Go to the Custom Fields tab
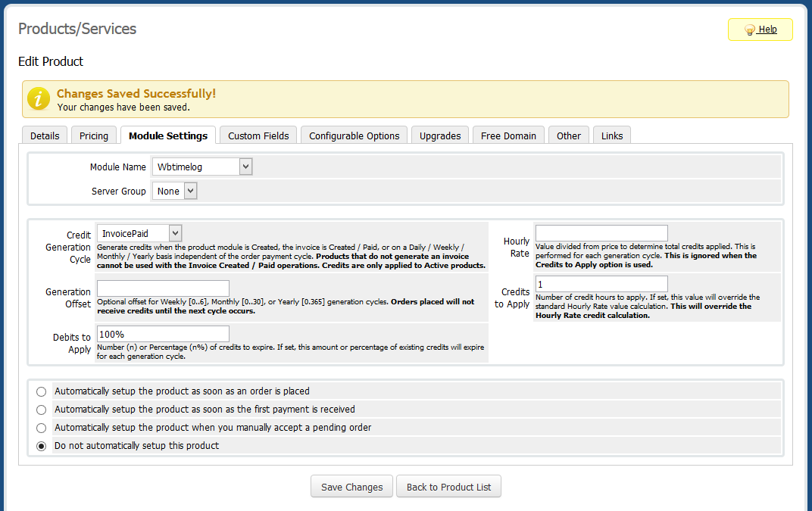 pos(258,136)
